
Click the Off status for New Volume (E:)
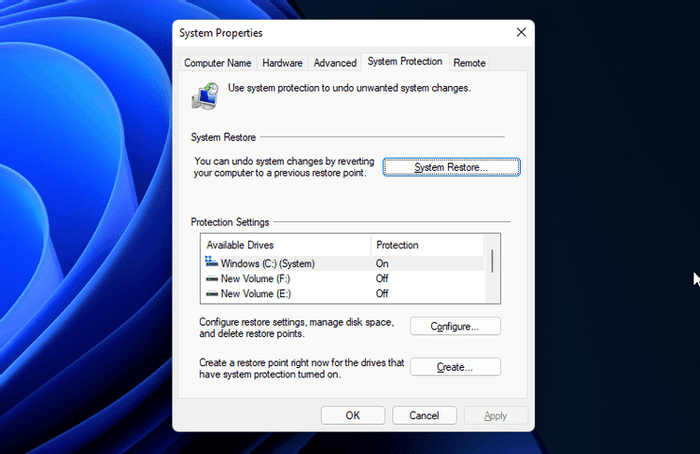pyautogui.click(x=382, y=293)
